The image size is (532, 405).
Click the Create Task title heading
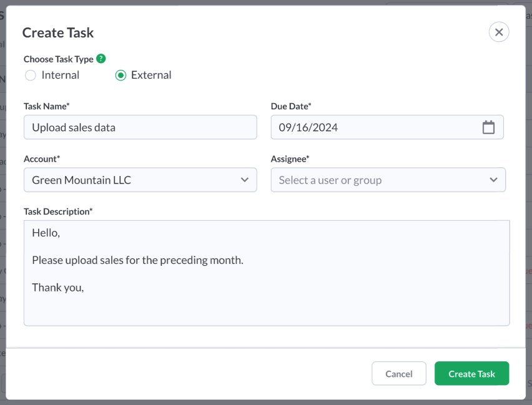(x=58, y=32)
